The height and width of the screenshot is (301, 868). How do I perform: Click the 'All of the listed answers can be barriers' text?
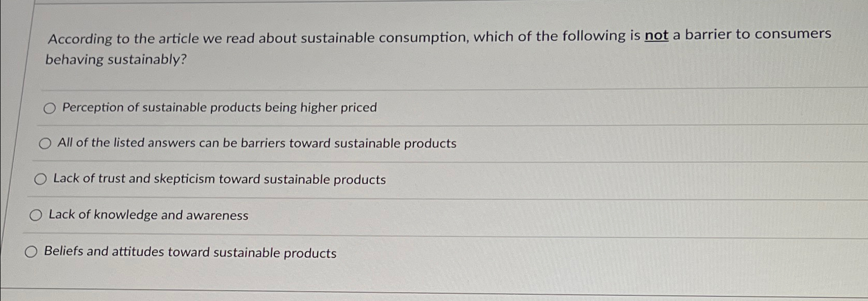[257, 143]
